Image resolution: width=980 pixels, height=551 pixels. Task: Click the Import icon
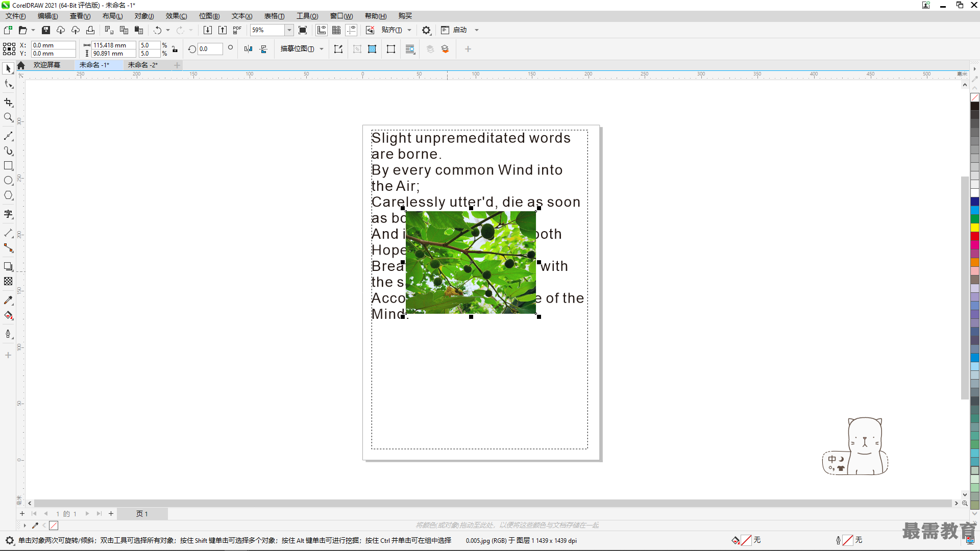coord(208,30)
